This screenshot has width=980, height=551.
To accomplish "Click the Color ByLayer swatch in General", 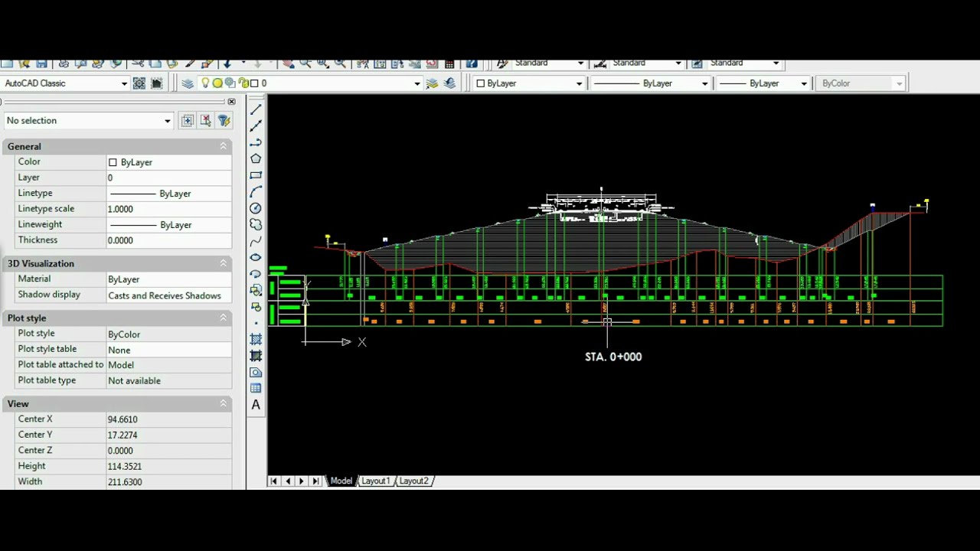I will [x=113, y=162].
